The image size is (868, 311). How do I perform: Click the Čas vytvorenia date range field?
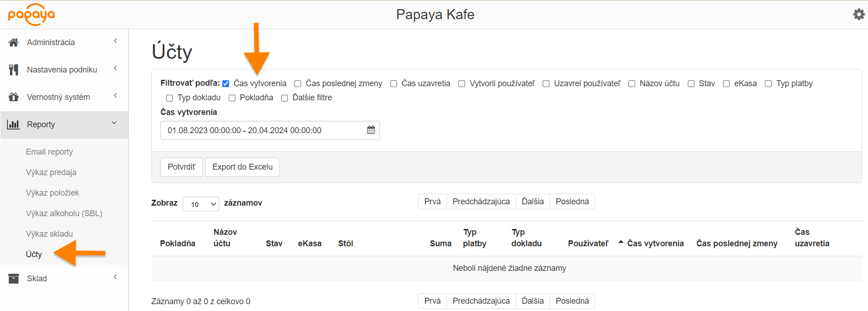coord(262,130)
